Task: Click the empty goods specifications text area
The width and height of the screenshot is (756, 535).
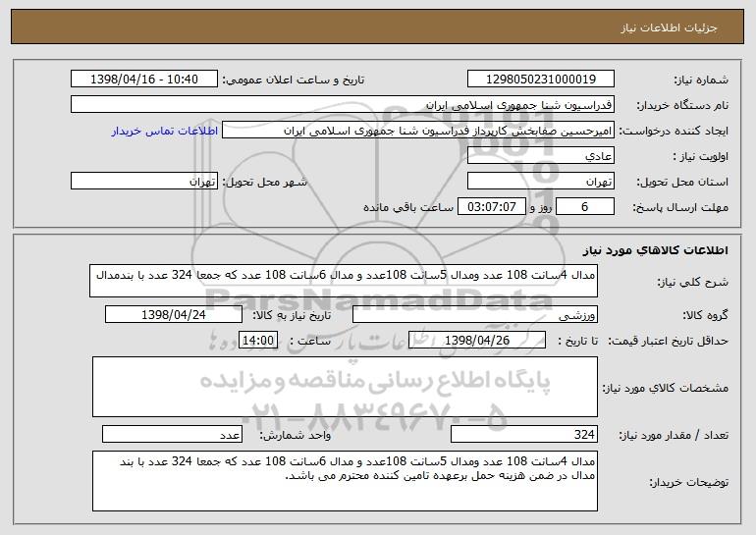Action: pyautogui.click(x=345, y=387)
